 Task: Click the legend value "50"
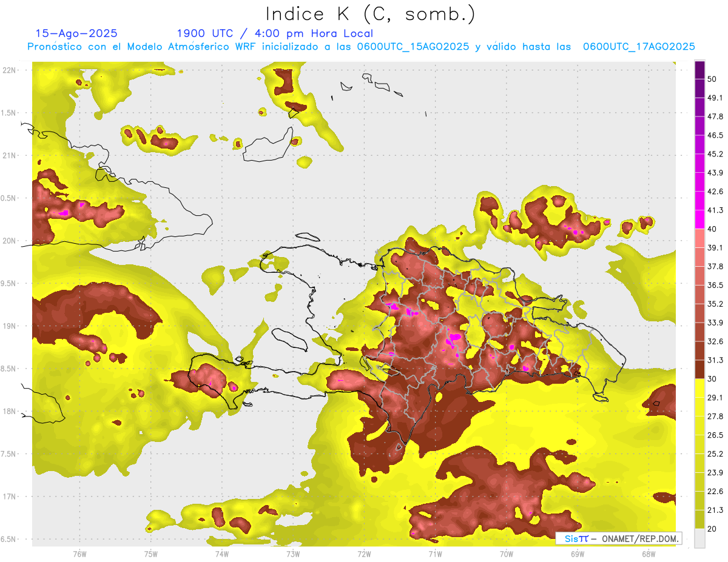tap(712, 79)
